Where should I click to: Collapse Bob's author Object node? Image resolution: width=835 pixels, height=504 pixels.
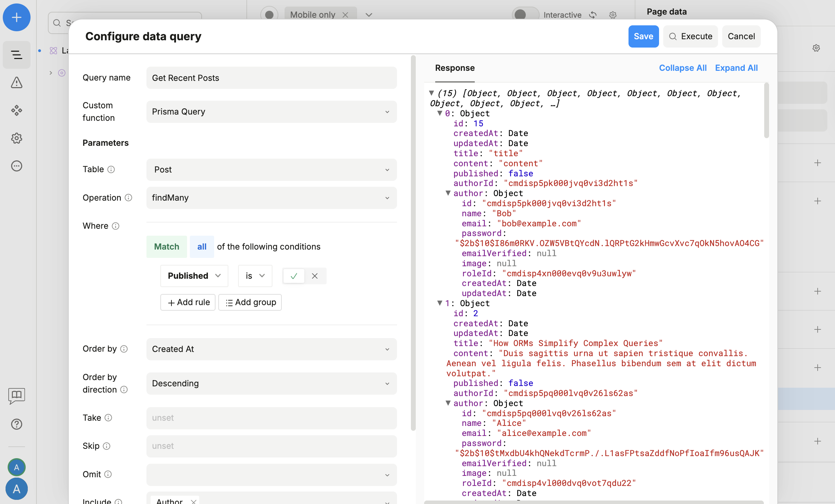pyautogui.click(x=448, y=193)
